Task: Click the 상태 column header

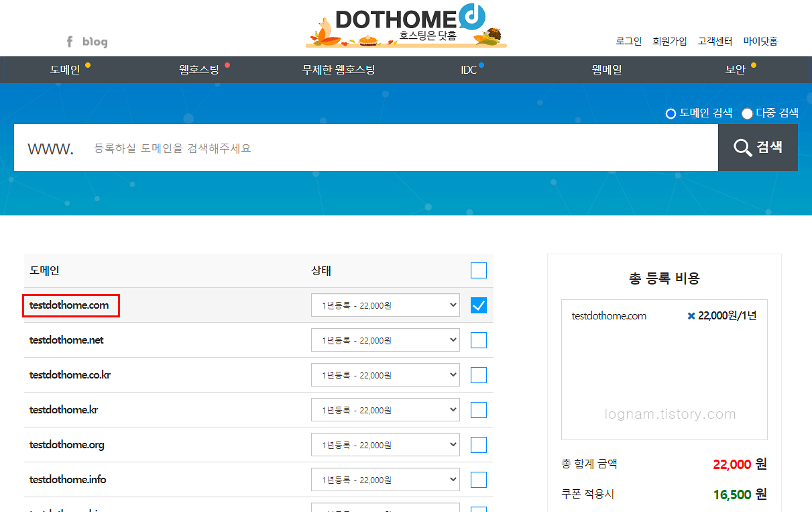Action: 321,271
